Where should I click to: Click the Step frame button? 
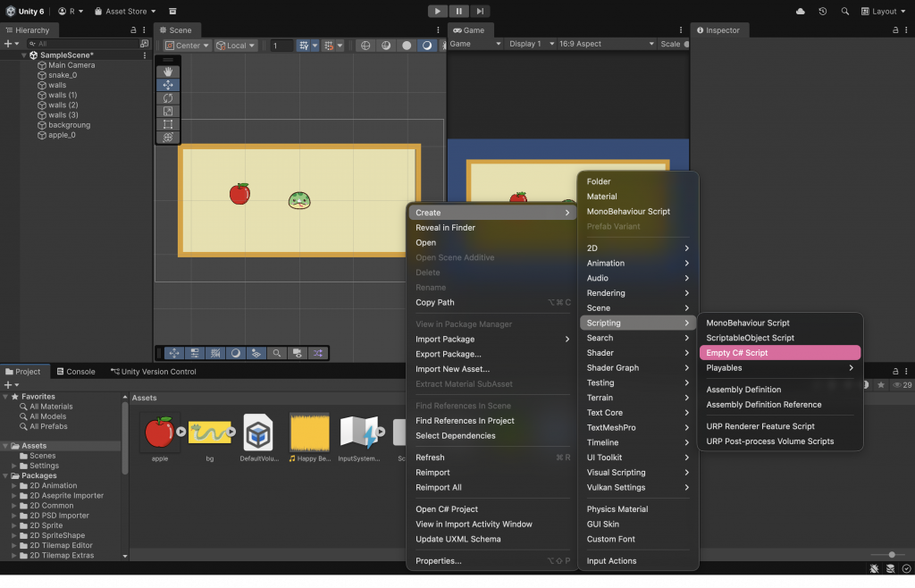point(480,11)
